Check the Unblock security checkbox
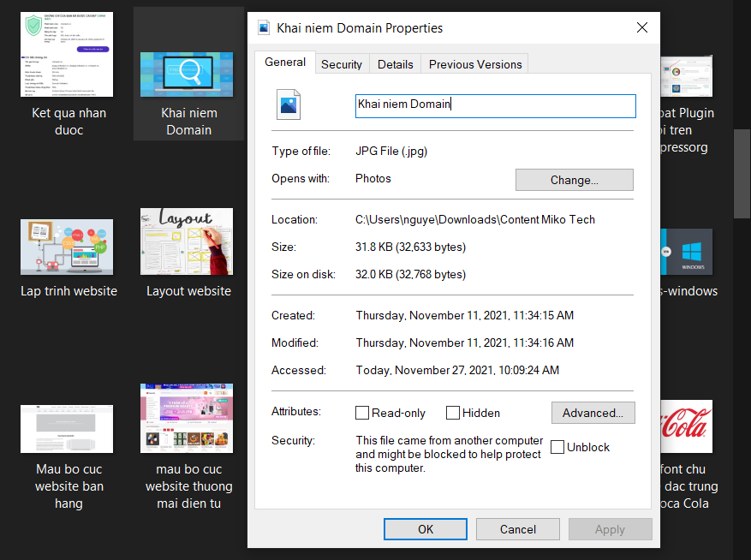The image size is (751, 560). tap(557, 447)
